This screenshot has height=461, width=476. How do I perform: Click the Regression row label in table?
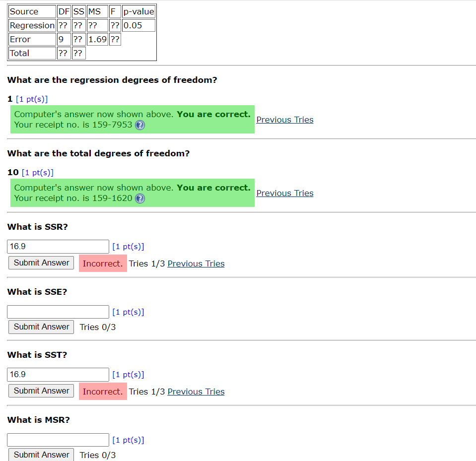[32, 25]
